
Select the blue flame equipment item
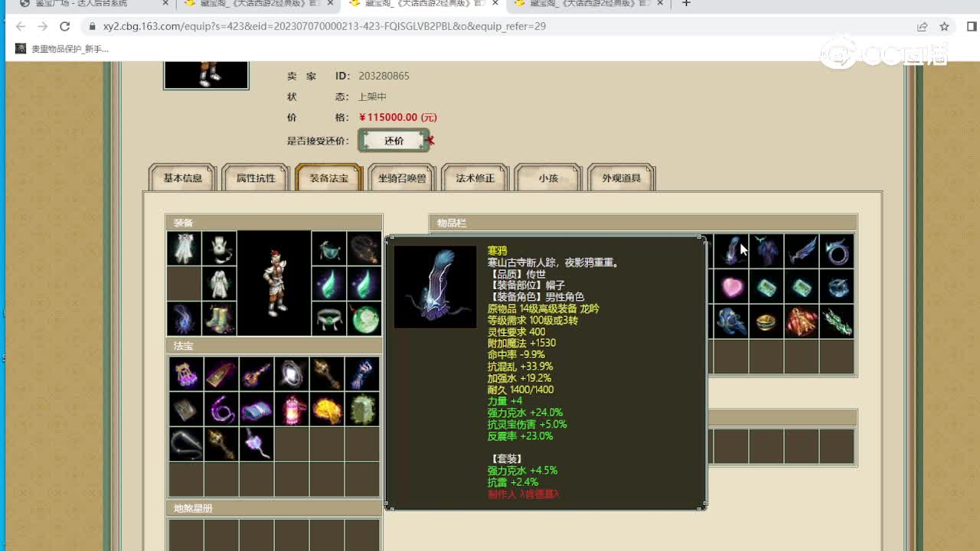coord(185,319)
